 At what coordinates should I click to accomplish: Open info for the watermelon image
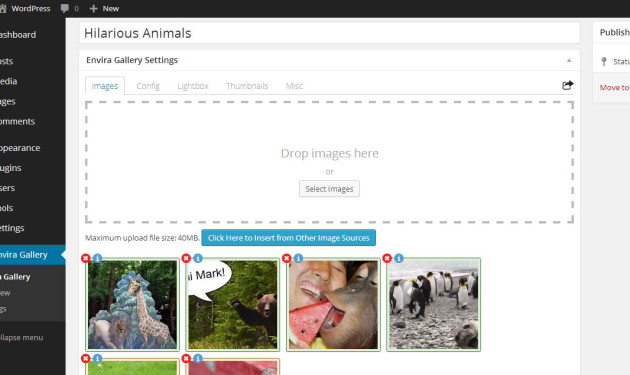click(299, 258)
